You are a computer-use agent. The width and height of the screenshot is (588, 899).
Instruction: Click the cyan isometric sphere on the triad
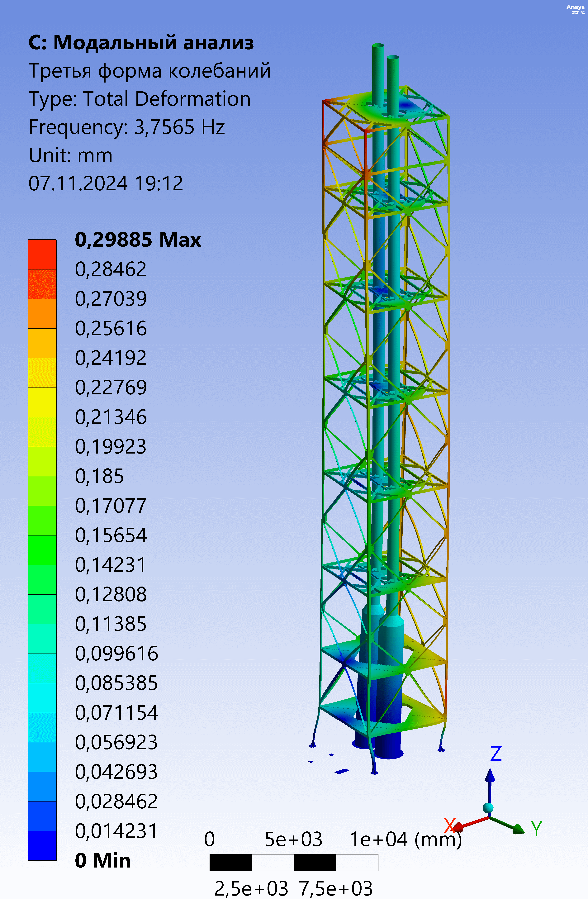(x=488, y=808)
